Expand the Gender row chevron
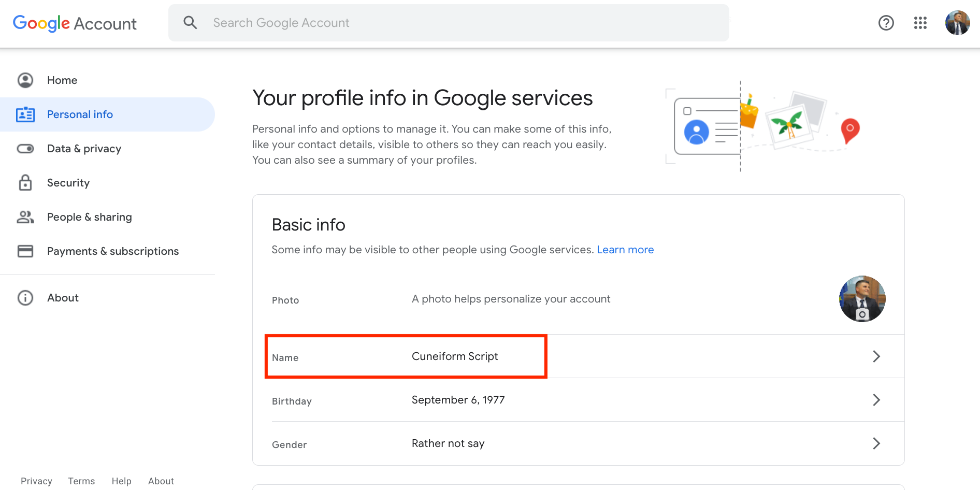 coord(876,443)
